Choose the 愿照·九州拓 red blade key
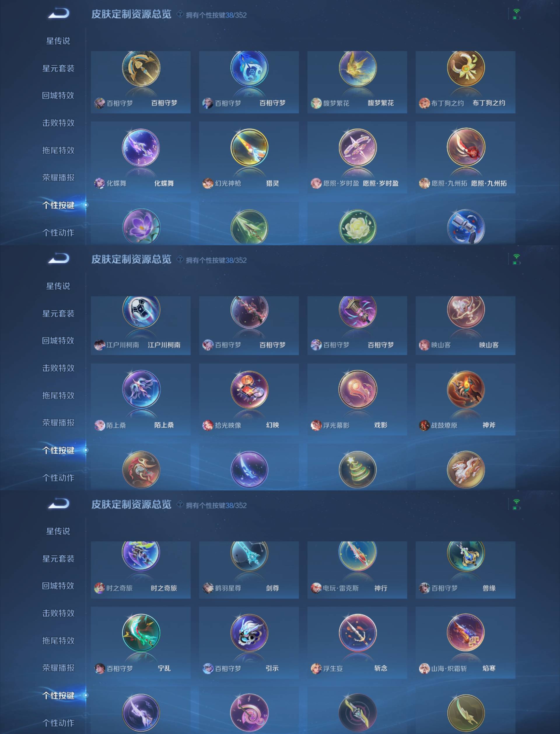 coord(466,148)
